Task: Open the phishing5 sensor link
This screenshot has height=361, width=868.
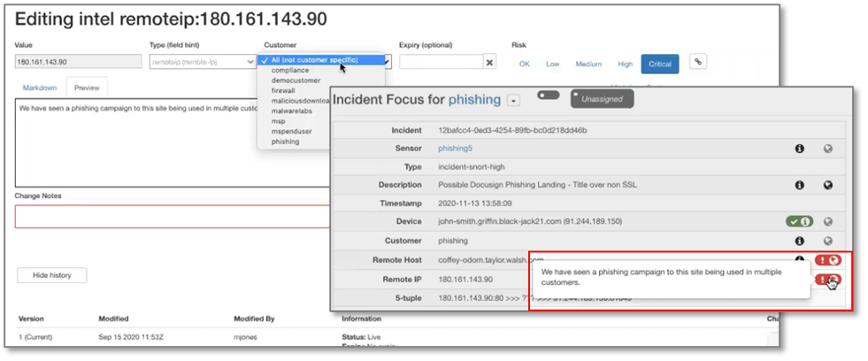Action: [x=456, y=149]
